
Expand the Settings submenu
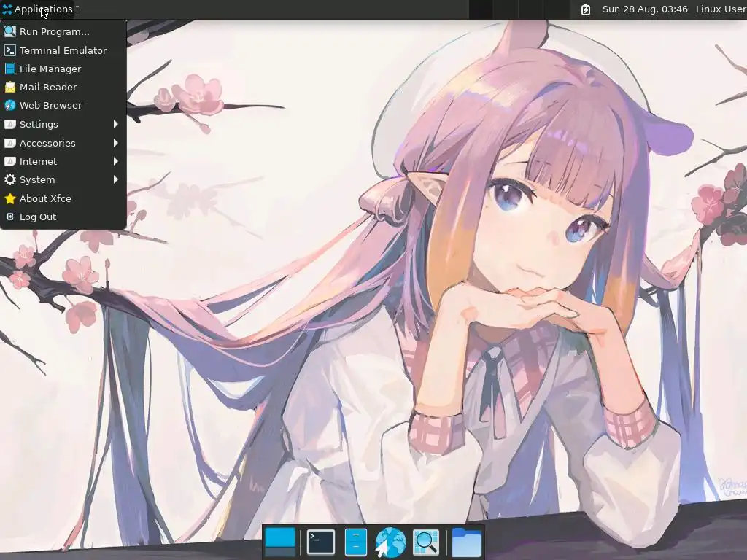pos(63,124)
